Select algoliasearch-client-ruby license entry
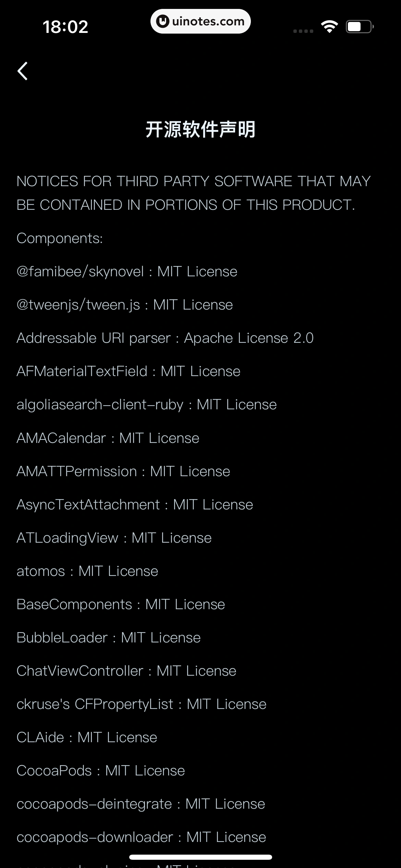Screen dimensions: 401x868 tap(147, 405)
